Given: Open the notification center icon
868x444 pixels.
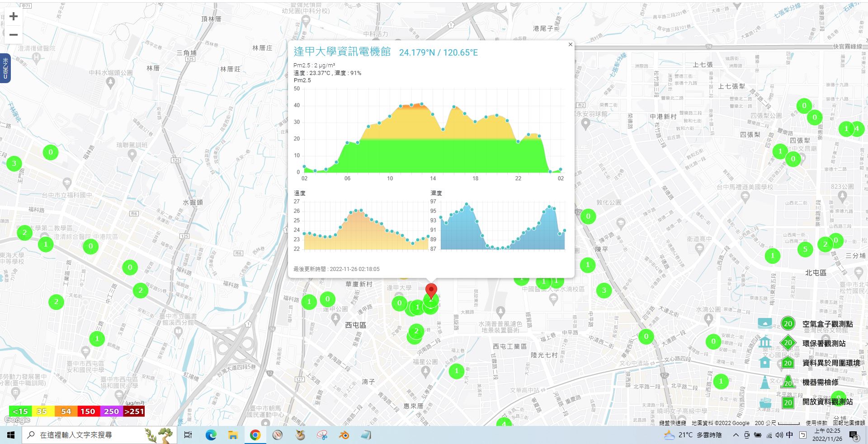Looking at the screenshot, I should pyautogui.click(x=854, y=435).
